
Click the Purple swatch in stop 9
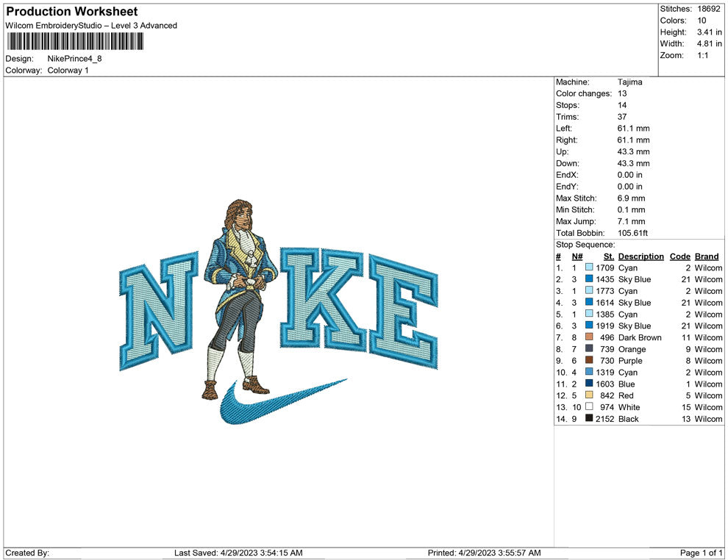pyautogui.click(x=589, y=361)
